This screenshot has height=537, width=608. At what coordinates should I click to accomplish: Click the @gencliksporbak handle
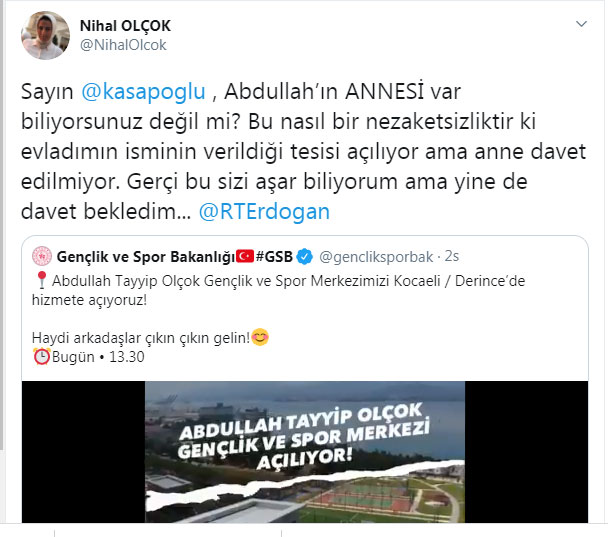pyautogui.click(x=376, y=257)
